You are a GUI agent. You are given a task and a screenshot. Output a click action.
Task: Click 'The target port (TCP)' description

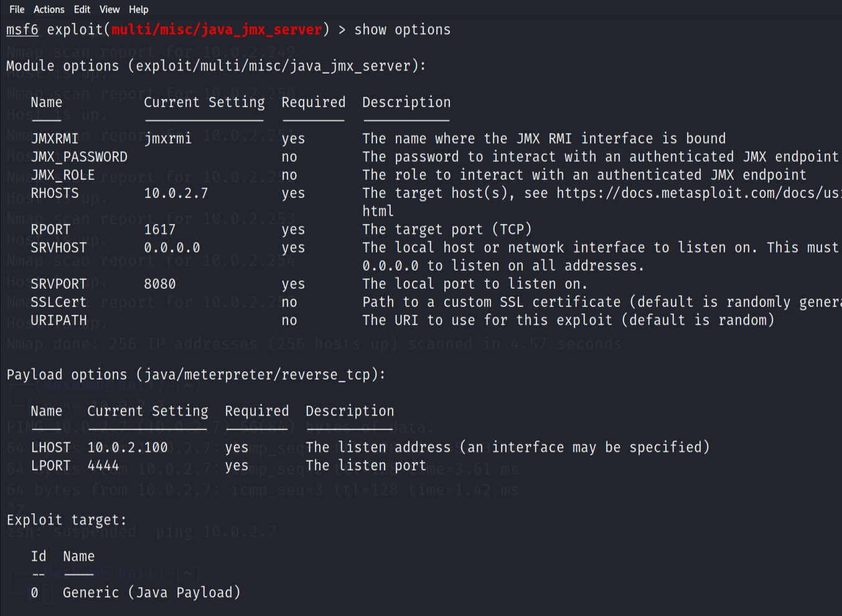click(x=447, y=230)
